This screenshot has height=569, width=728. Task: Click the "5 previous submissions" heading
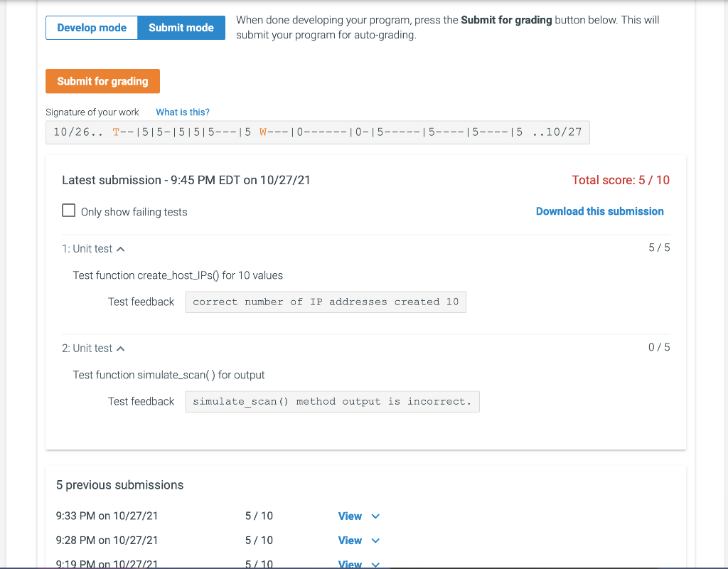click(119, 484)
